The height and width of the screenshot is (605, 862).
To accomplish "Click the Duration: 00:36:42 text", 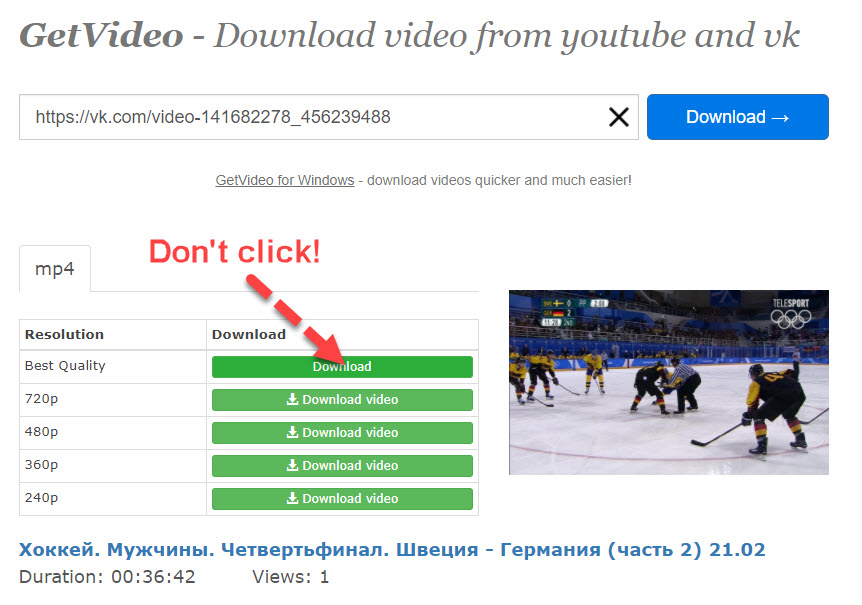I will tap(107, 577).
